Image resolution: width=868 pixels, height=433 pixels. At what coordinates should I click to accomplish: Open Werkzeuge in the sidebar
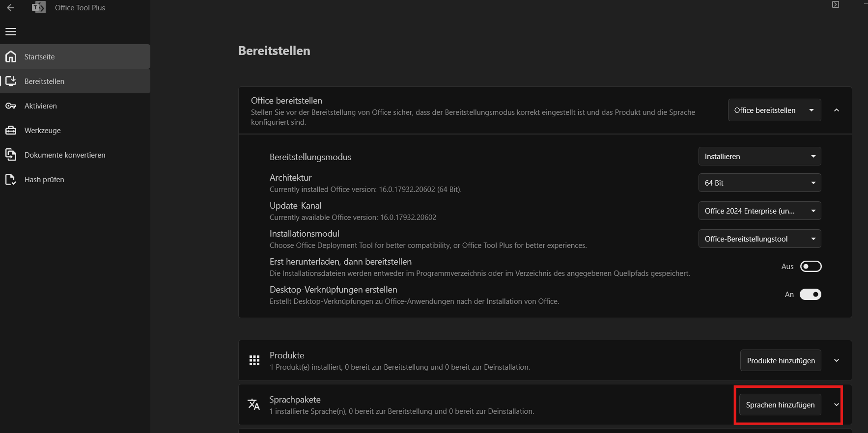[43, 131]
